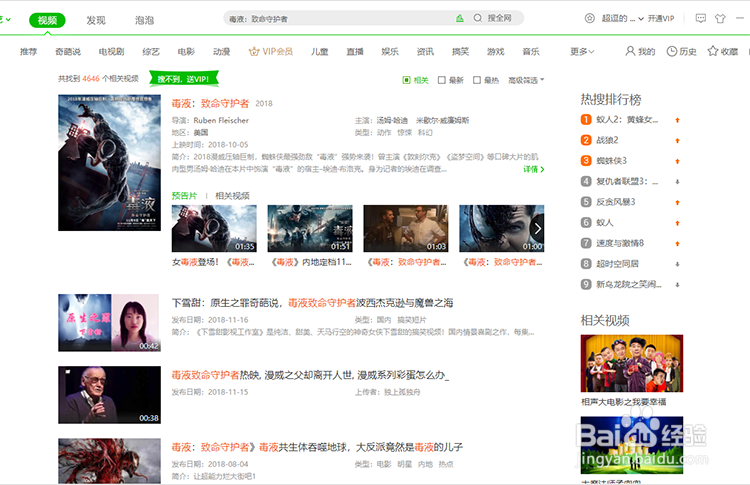Select 相关视频 tab under movie
Screen dimensions: 750x485
(232, 196)
